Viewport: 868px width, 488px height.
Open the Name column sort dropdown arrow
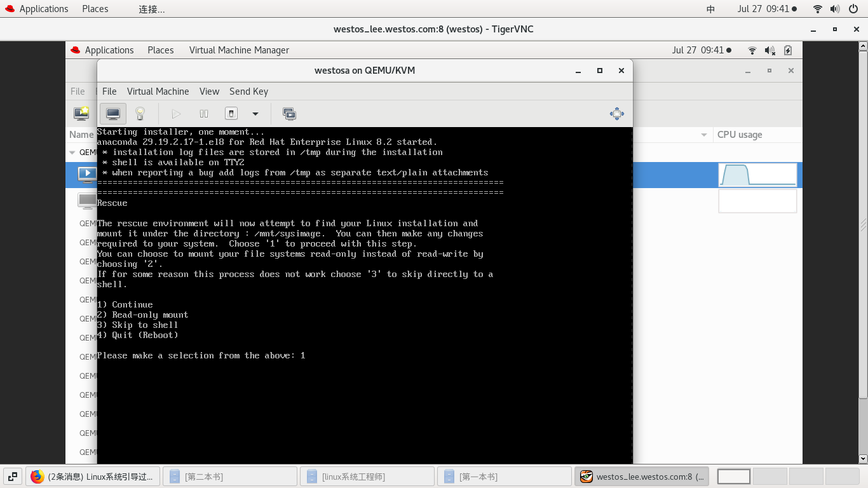(x=704, y=135)
